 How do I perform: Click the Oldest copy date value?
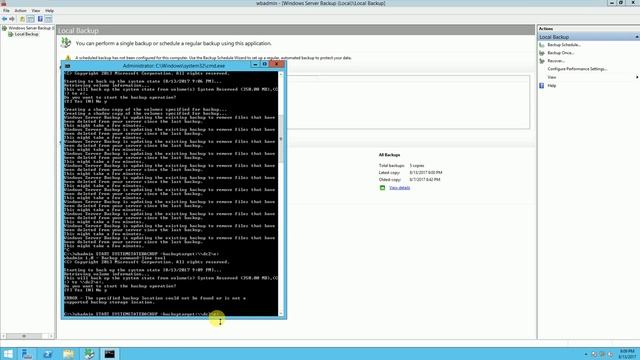(x=424, y=180)
